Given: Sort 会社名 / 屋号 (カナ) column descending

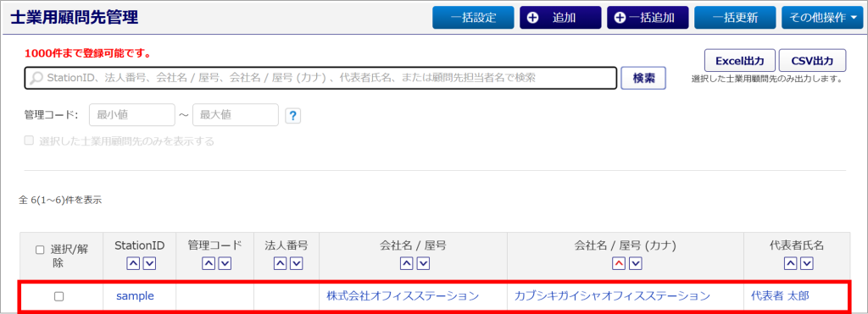Looking at the screenshot, I should [636, 264].
